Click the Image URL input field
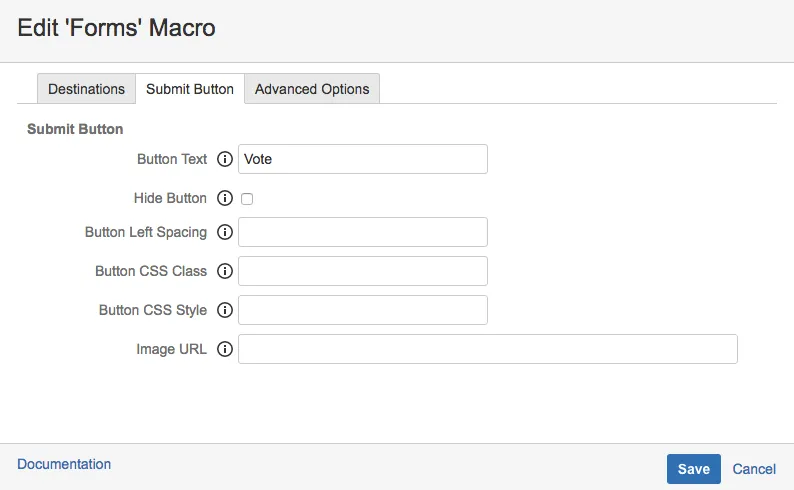Image resolution: width=794 pixels, height=490 pixels. [x=488, y=349]
